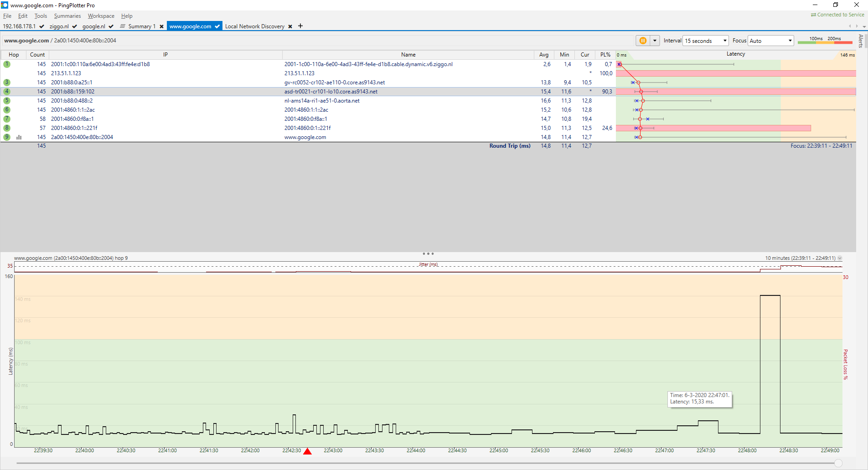
Task: Close the Local Network Discovery tab
Action: pos(290,26)
